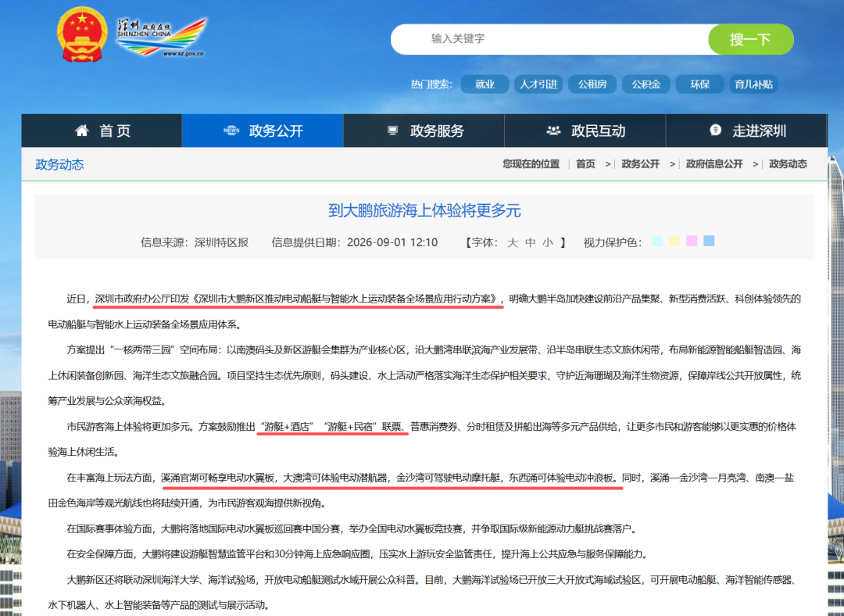Click the article title 到大鹏旅游海上体验将更多元
This screenshot has width=844, height=616.
click(x=424, y=210)
